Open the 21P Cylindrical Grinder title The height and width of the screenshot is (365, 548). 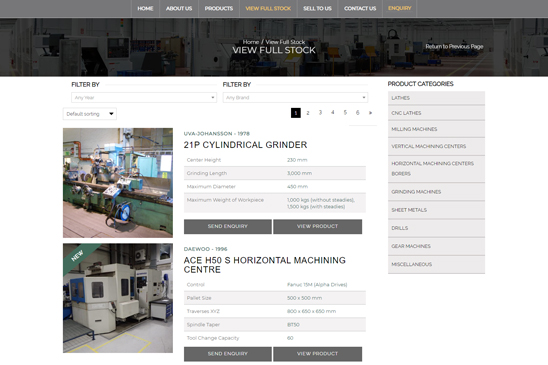pos(245,145)
